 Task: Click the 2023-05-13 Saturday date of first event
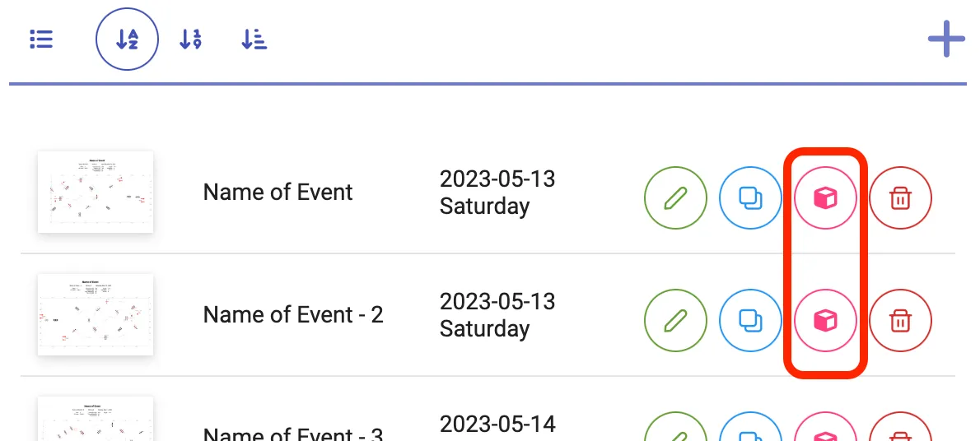(497, 192)
